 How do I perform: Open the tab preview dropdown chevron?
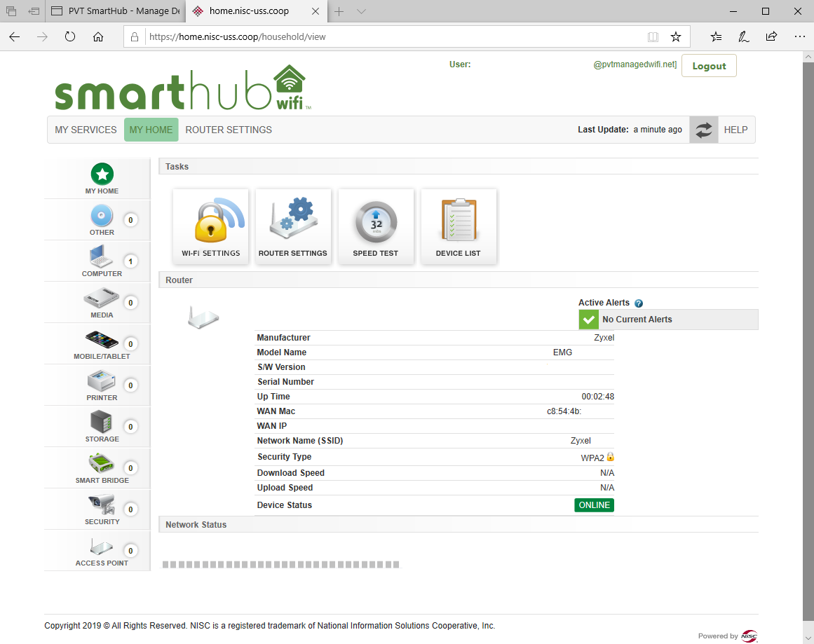tap(362, 11)
